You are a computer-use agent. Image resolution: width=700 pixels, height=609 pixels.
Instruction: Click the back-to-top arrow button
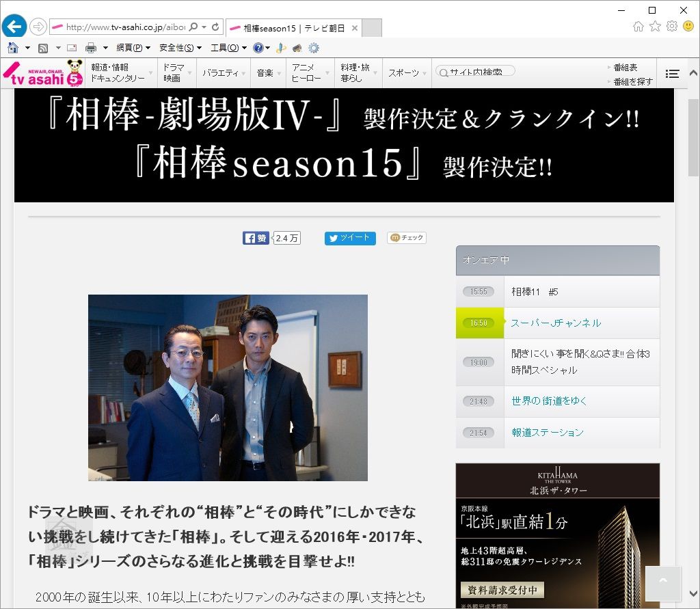[663, 584]
